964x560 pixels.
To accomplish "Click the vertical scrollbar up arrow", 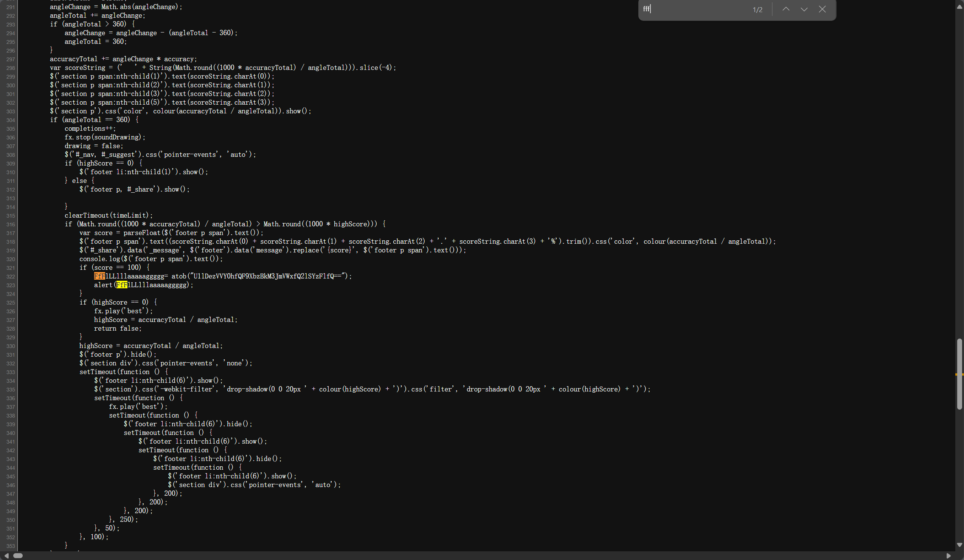I will (x=959, y=7).
